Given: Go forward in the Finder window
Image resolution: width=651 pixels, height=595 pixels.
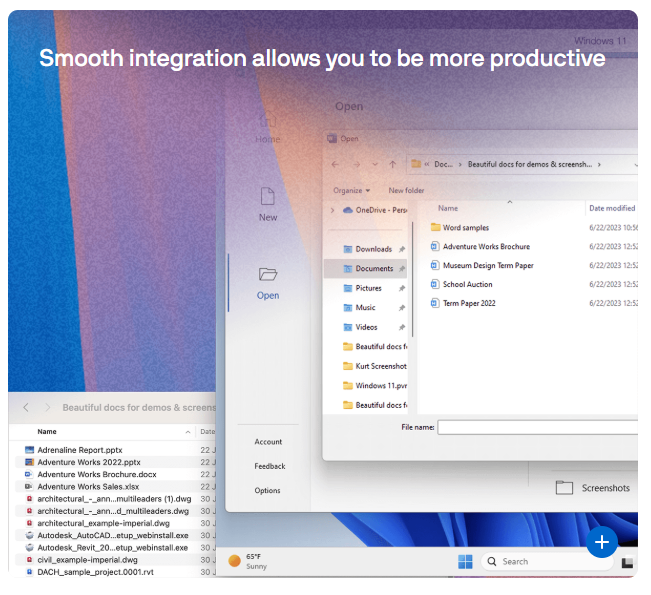Looking at the screenshot, I should coord(48,408).
